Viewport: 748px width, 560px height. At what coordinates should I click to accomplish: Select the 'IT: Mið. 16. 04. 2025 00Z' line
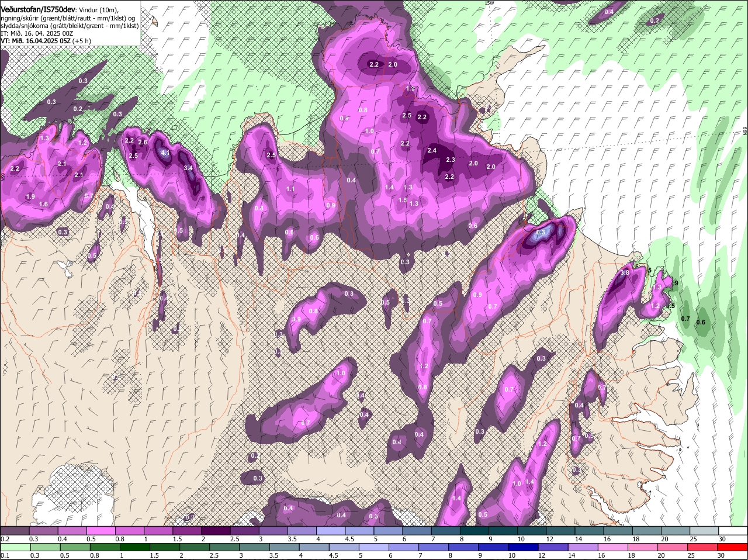(37, 33)
